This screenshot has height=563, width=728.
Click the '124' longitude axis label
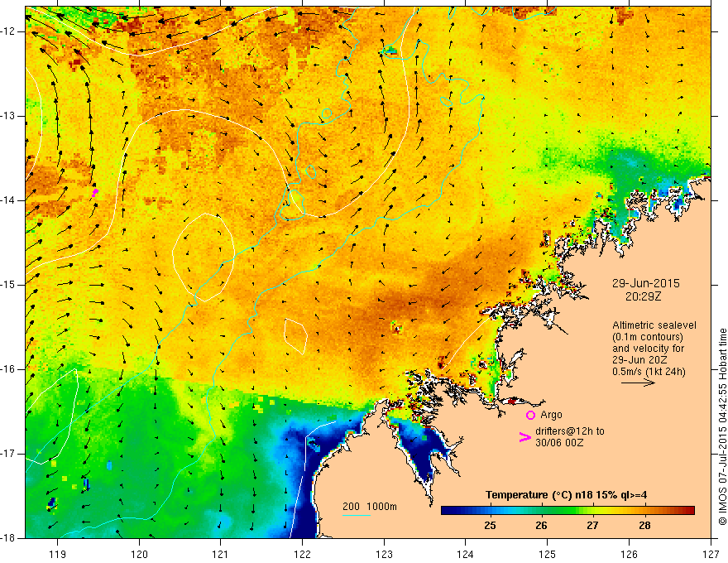466,554
